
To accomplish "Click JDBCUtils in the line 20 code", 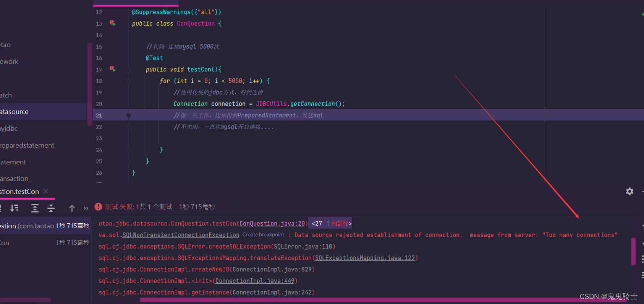I will 271,104.
